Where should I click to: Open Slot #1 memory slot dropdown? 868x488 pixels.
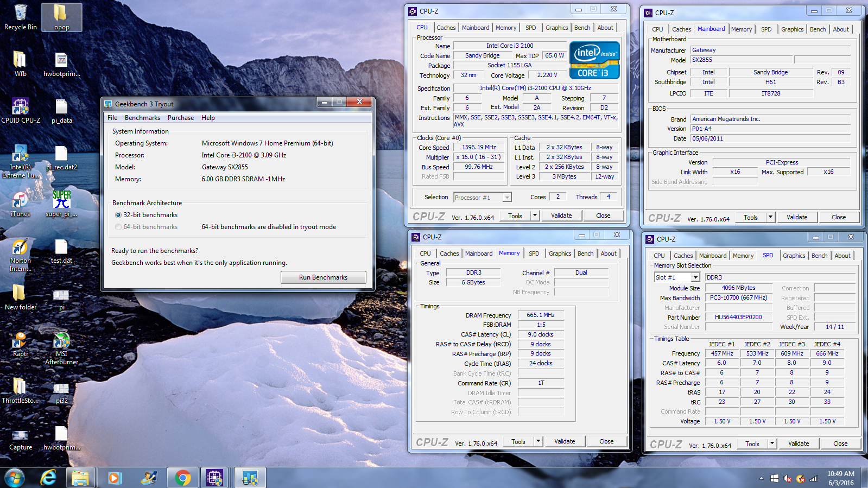click(677, 277)
